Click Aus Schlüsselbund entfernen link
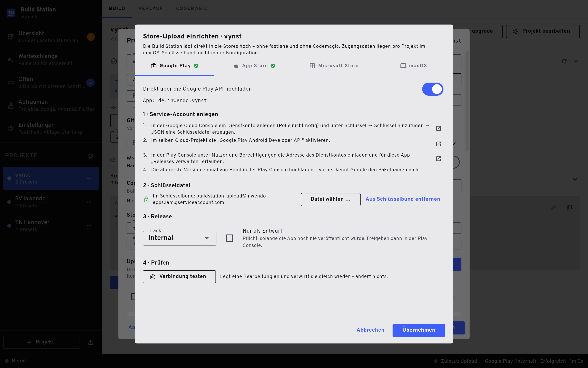Screen dimensions: 588x368 pos(403,199)
